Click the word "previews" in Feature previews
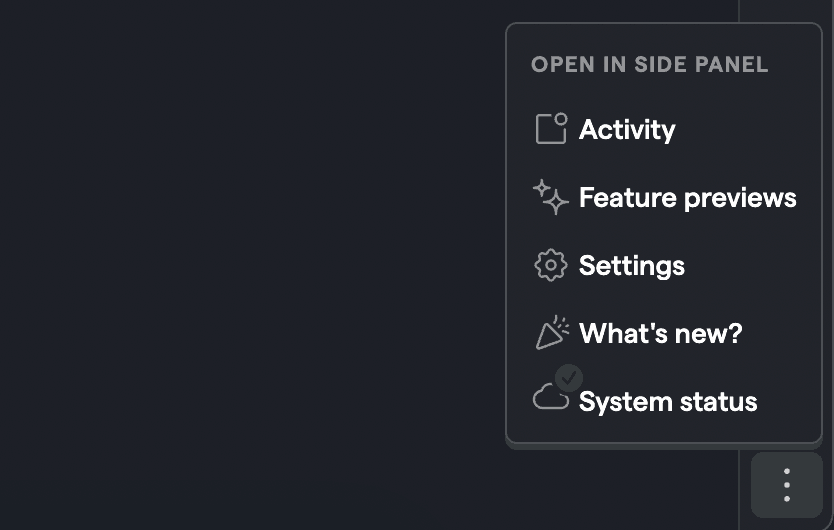The image size is (834, 530). pyautogui.click(x=740, y=199)
